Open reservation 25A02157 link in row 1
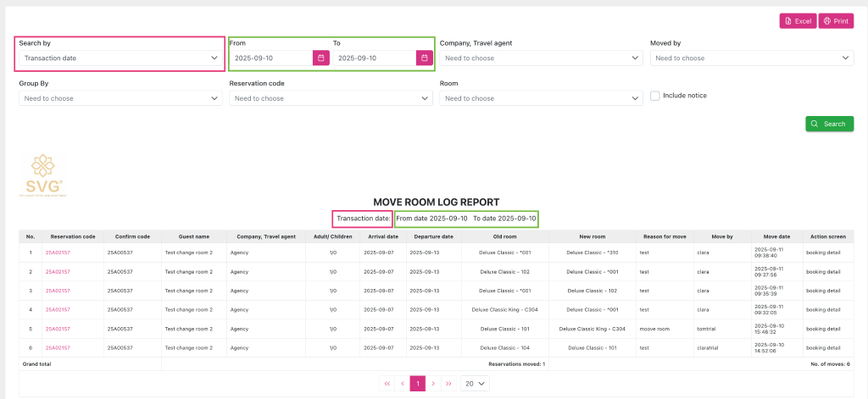 point(58,253)
